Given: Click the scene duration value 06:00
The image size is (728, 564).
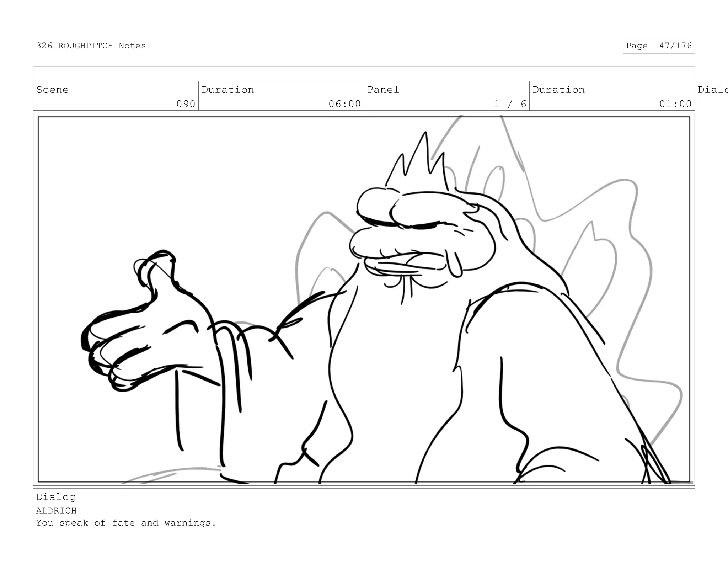Looking at the screenshot, I should [x=344, y=104].
